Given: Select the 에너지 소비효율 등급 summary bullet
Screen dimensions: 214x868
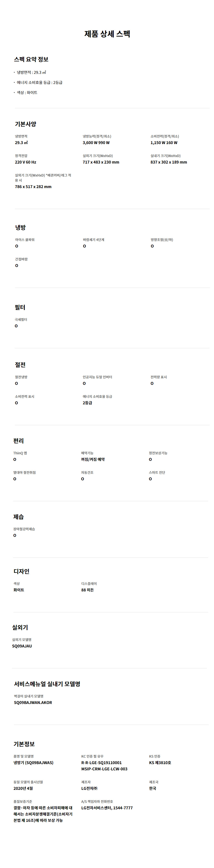Looking at the screenshot, I should click(39, 82).
